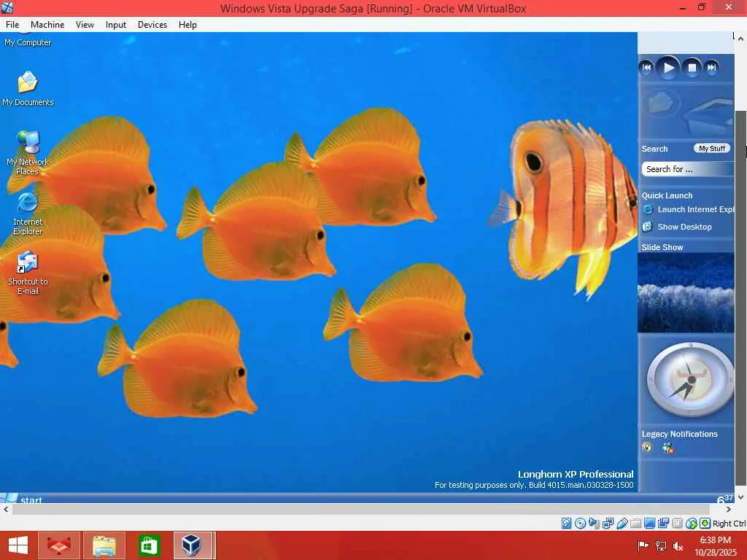The image size is (747, 560).
Task: Open the File menu in VirtualBox
Action: click(x=12, y=25)
